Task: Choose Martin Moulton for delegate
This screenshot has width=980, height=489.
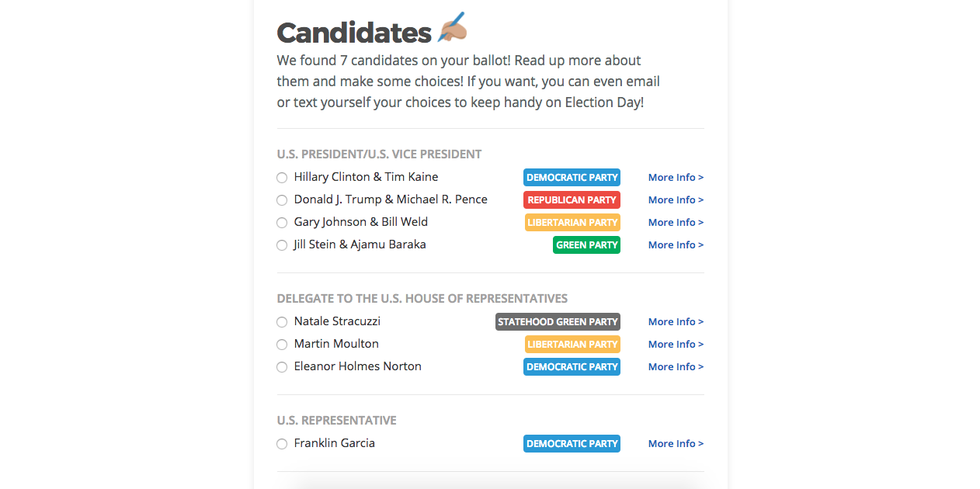Action: [x=282, y=345]
